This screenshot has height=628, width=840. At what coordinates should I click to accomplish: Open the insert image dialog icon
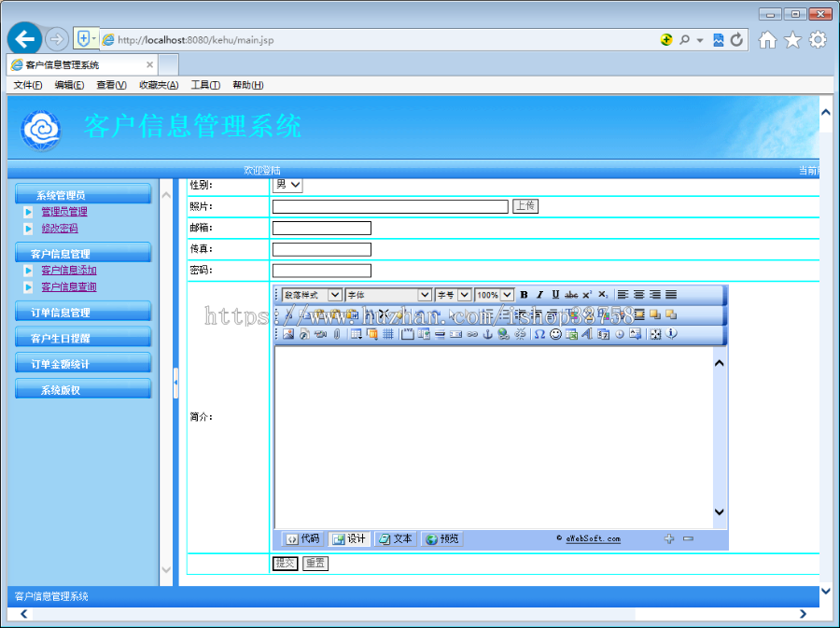(x=287, y=334)
